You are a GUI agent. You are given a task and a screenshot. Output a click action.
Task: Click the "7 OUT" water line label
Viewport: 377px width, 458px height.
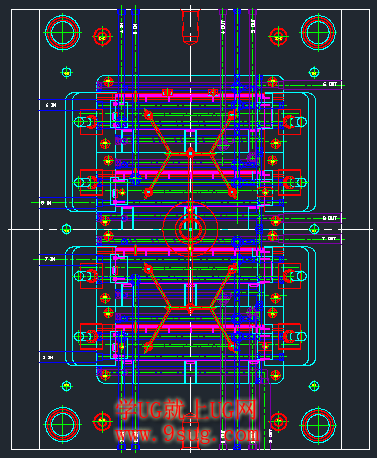point(329,238)
